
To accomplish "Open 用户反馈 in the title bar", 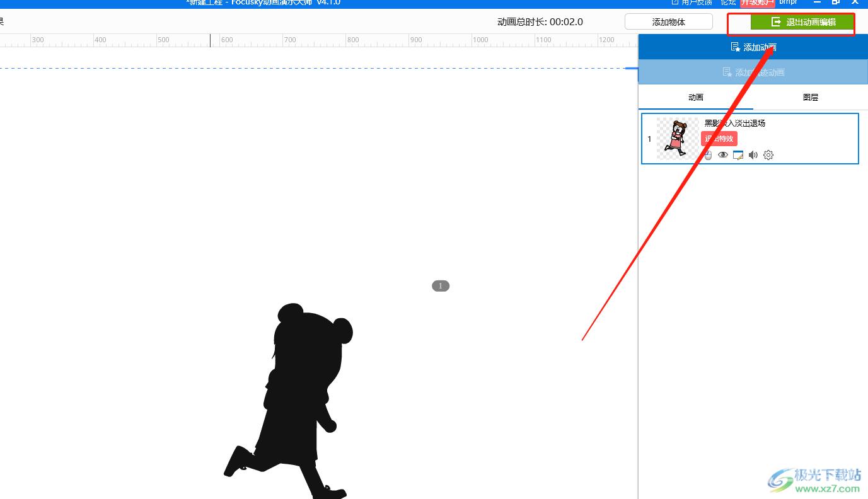I will pyautogui.click(x=692, y=3).
